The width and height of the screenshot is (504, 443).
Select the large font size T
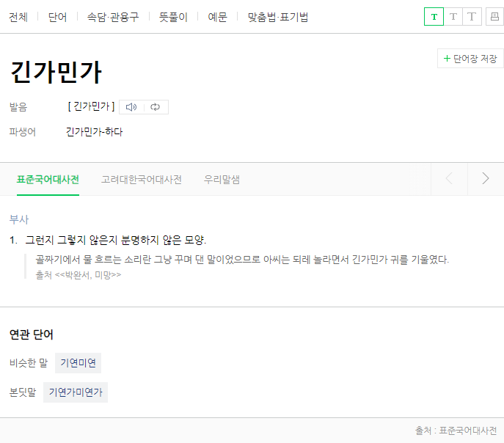click(472, 17)
